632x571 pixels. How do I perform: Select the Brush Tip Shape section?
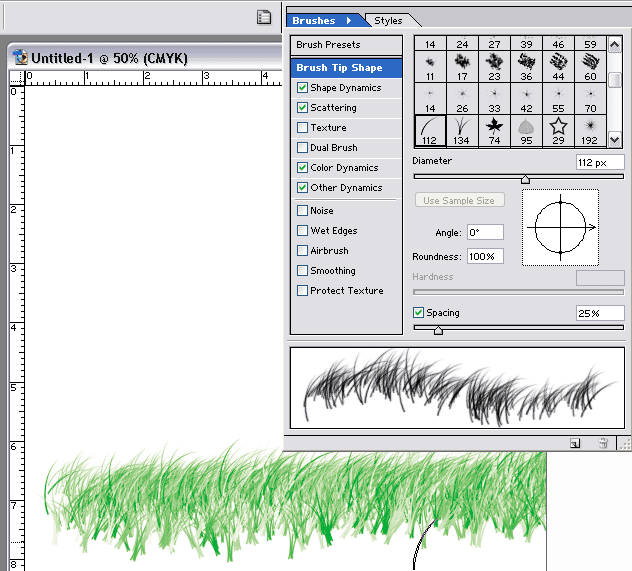(x=346, y=68)
